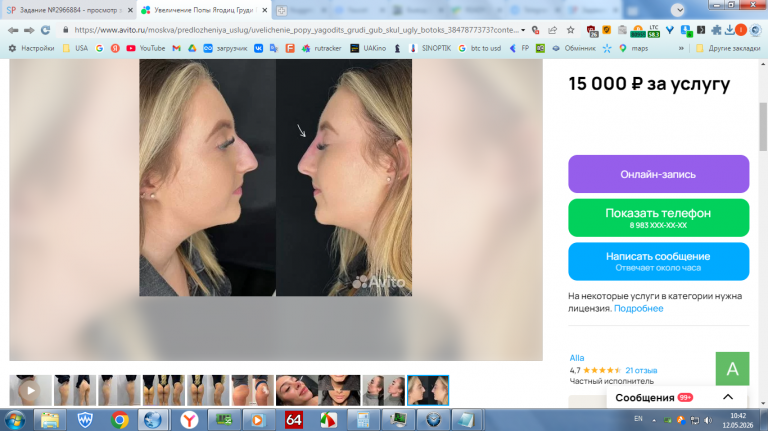
Task: Click the main nose before-after photo
Action: [x=275, y=177]
